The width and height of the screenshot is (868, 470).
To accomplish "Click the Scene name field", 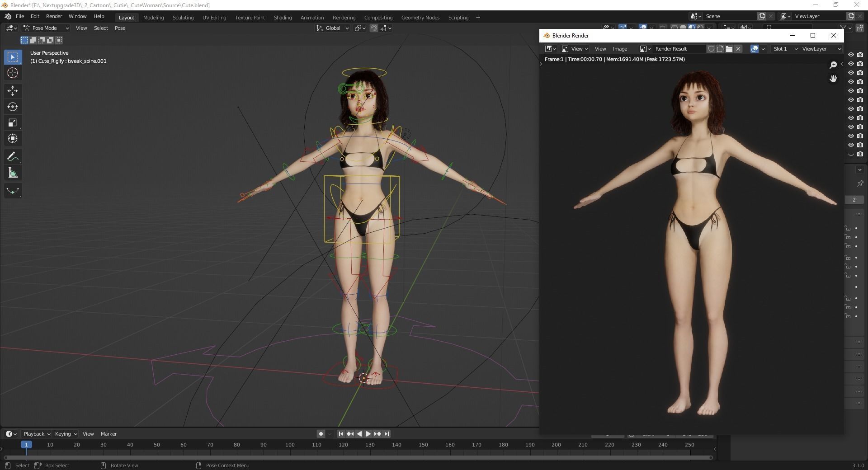I will [x=729, y=16].
